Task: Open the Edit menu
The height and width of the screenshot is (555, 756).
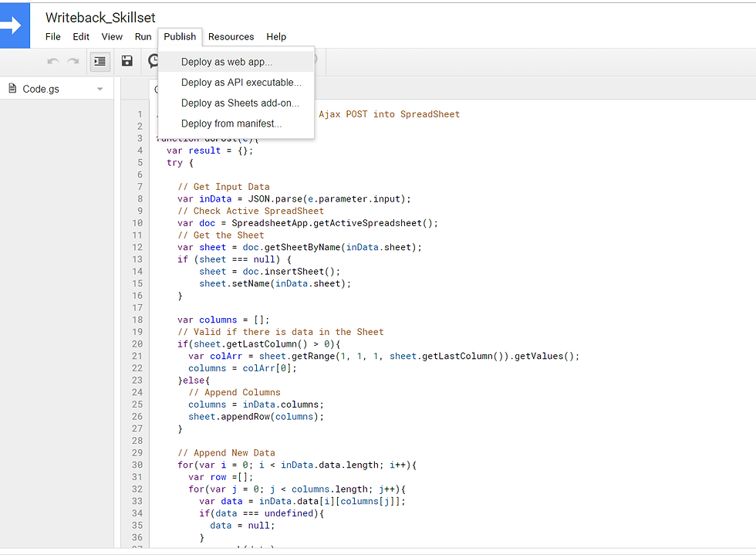Action: 81,37
